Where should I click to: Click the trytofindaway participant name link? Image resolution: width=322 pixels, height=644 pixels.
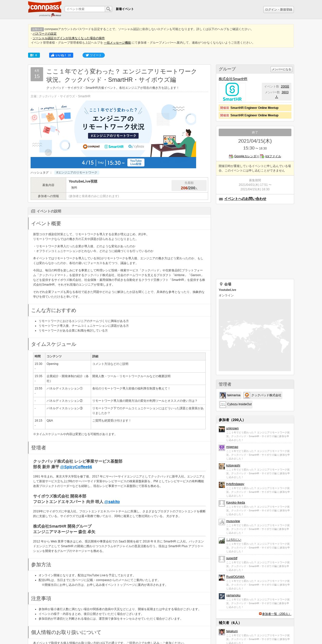click(x=235, y=484)
